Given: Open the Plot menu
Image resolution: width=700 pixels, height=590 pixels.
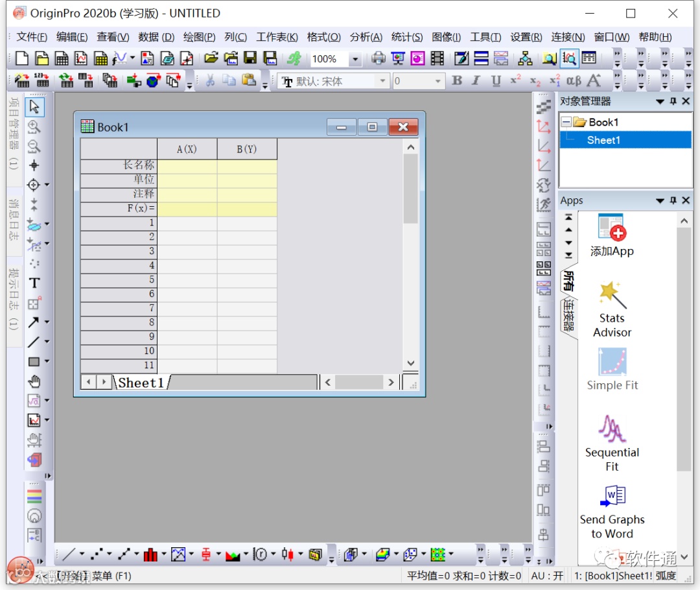Looking at the screenshot, I should pos(199,37).
